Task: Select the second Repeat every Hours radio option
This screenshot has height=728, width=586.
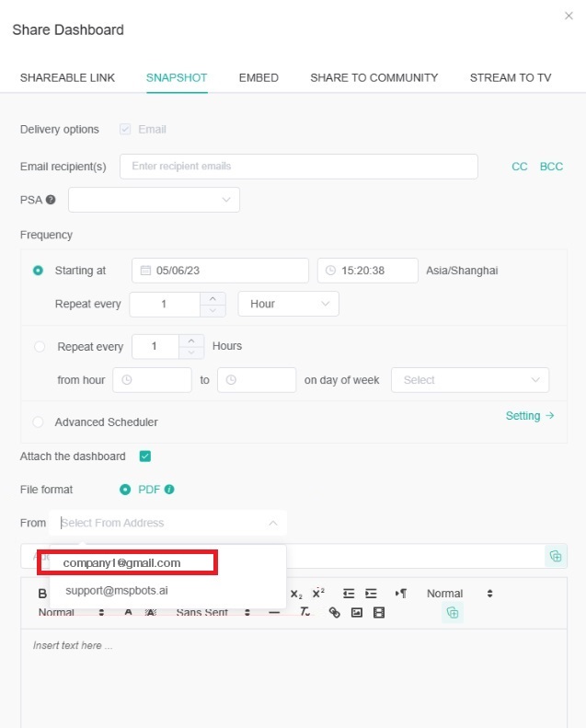Action: tap(40, 347)
